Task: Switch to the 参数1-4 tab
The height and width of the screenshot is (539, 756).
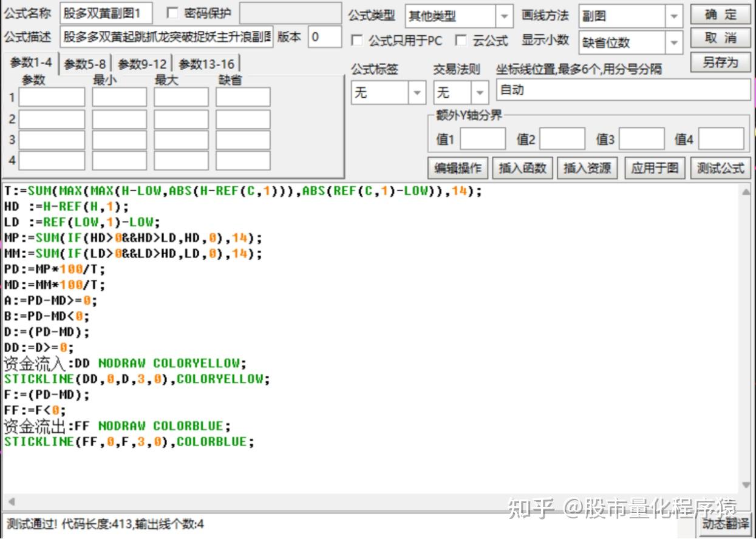Action: click(31, 63)
